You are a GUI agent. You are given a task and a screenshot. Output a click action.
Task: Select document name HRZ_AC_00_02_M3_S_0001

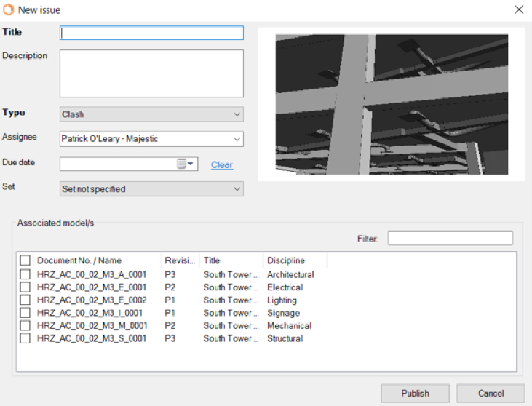coord(92,338)
